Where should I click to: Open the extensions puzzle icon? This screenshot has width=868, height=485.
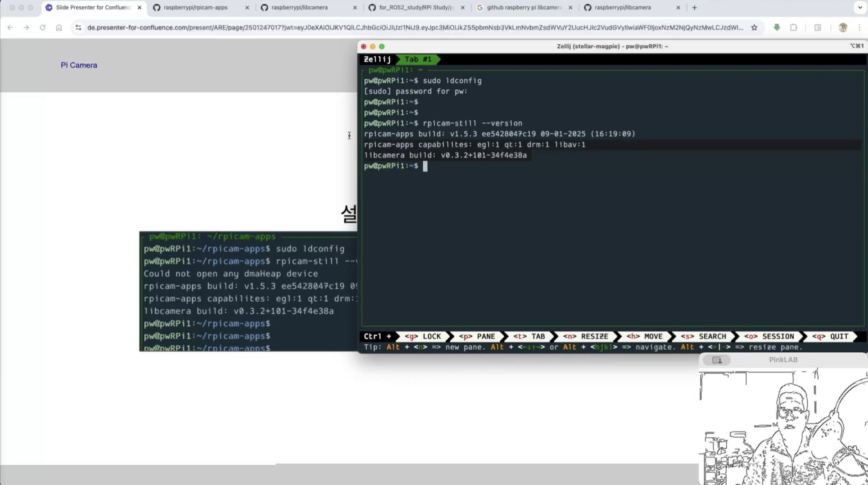pos(793,28)
